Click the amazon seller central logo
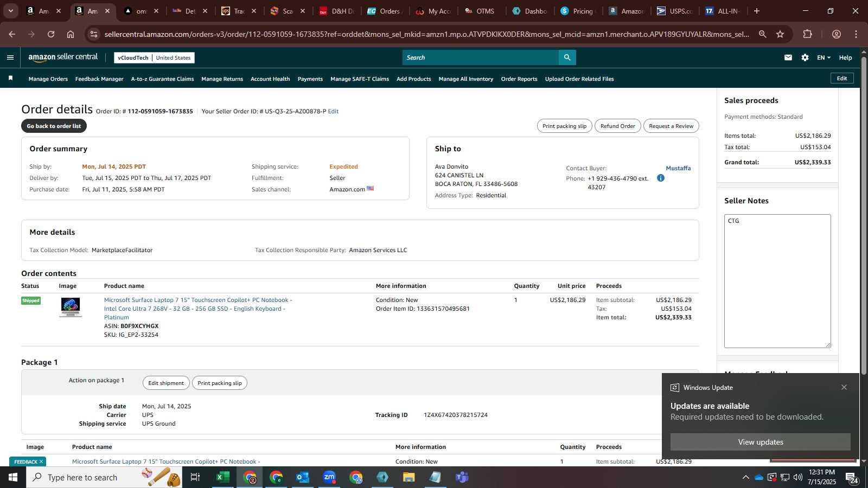The height and width of the screenshot is (488, 868). tap(63, 57)
